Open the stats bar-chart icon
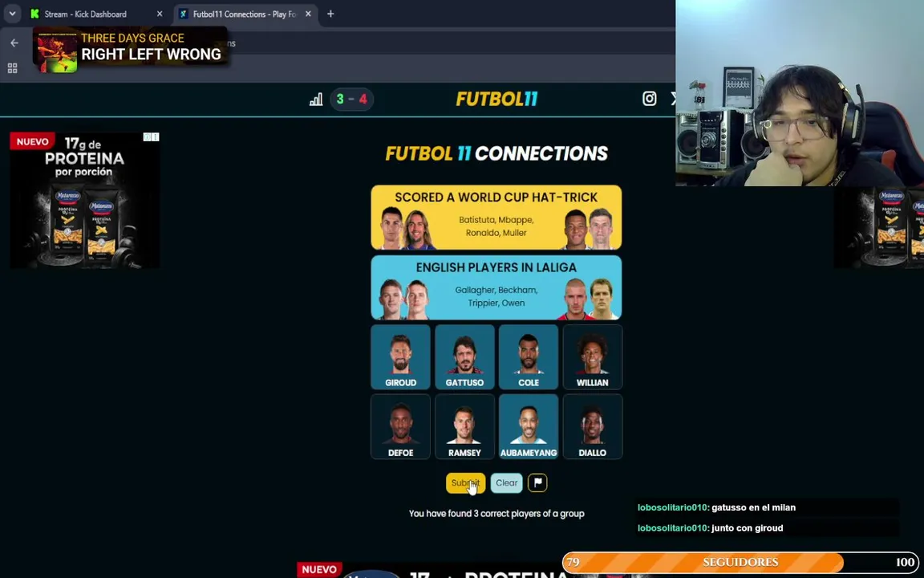This screenshot has height=578, width=924. click(316, 99)
